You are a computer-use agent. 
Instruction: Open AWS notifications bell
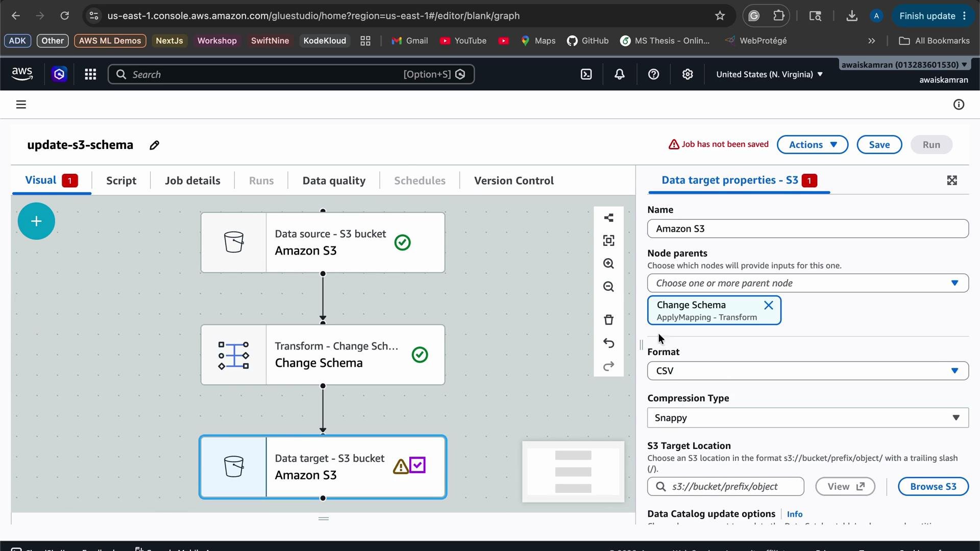620,74
